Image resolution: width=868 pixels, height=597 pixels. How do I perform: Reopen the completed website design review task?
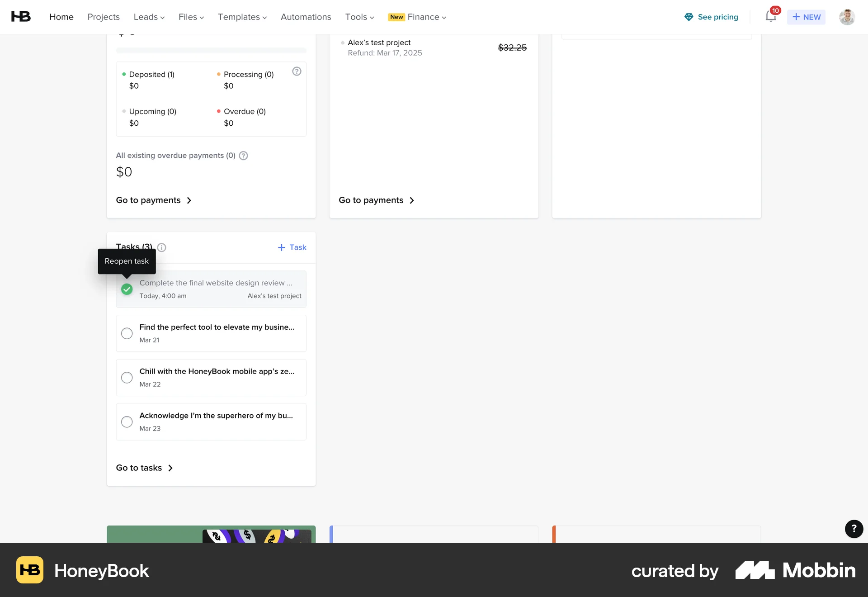127,289
